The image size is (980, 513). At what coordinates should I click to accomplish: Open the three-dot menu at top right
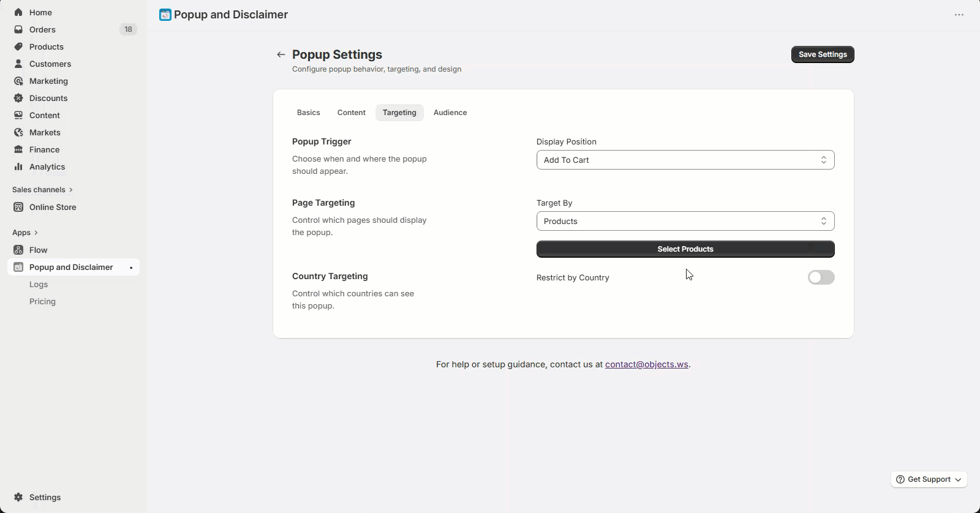959,15
